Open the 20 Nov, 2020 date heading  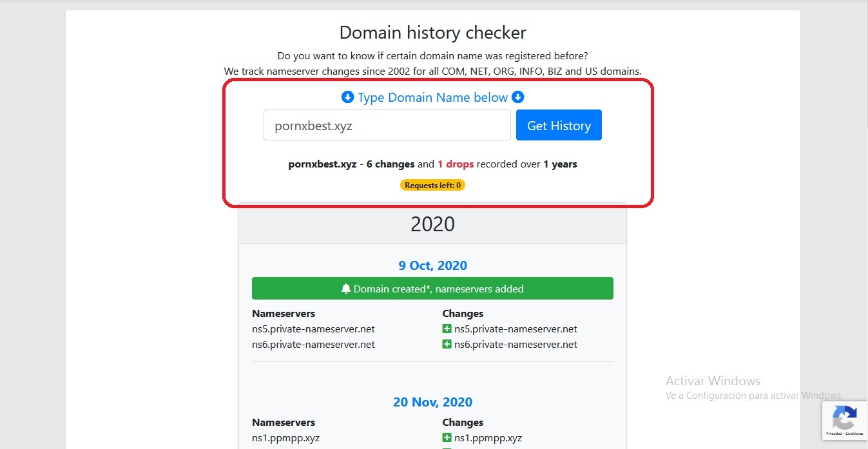click(x=432, y=402)
